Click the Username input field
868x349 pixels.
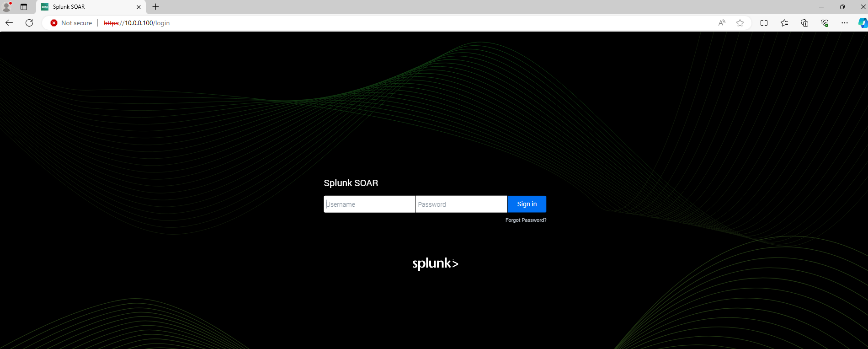tap(369, 204)
